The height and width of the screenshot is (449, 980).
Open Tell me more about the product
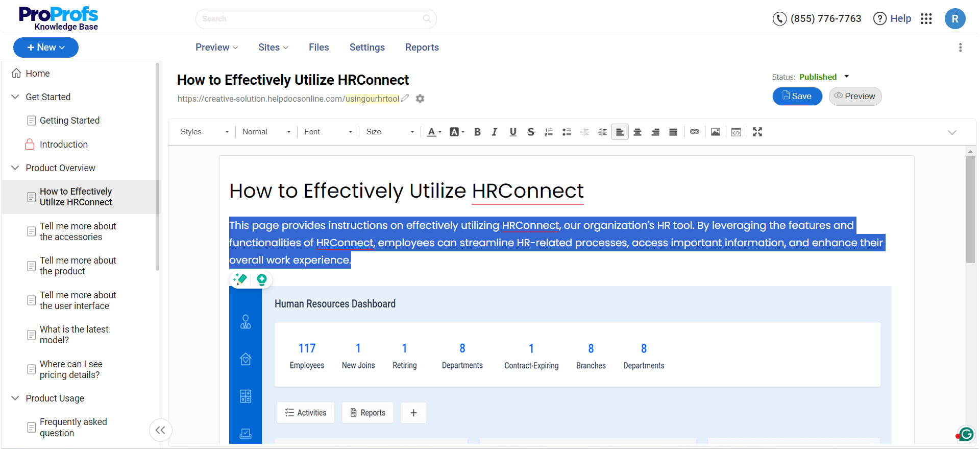coord(78,266)
